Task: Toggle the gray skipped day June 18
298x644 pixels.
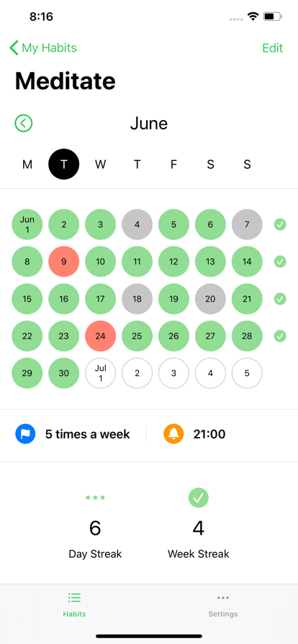Action: (137, 298)
